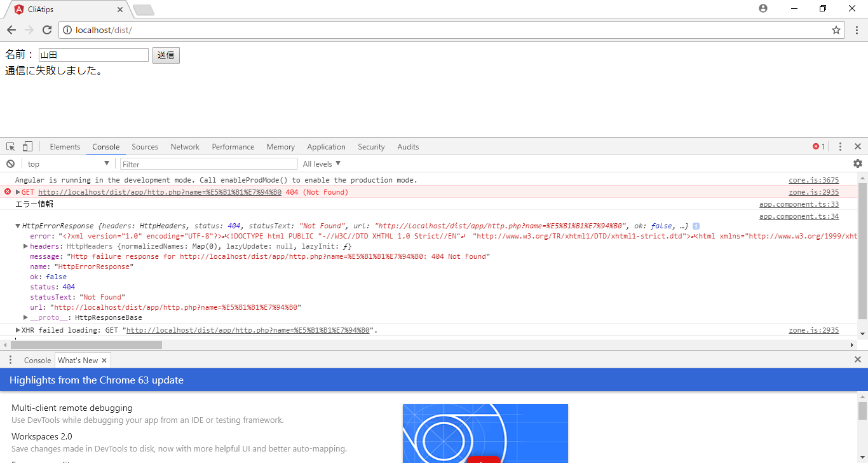Select the Console tab
The image size is (868, 463).
pyautogui.click(x=106, y=146)
